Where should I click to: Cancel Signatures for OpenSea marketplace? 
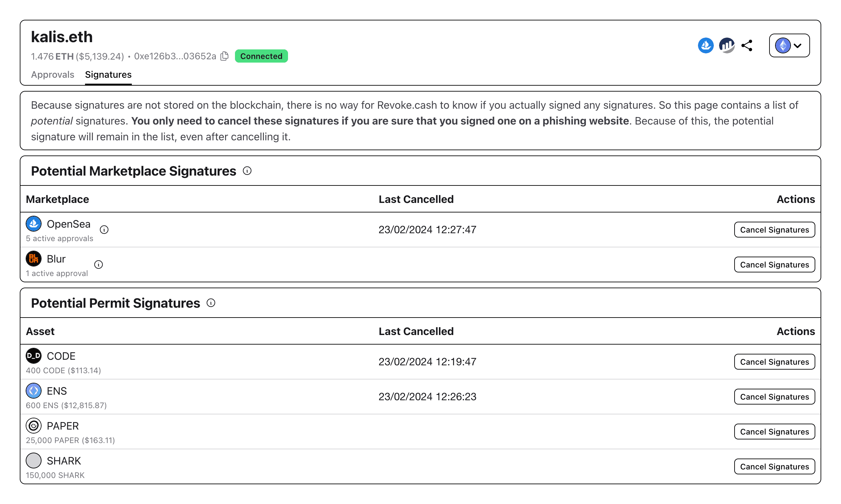(774, 230)
